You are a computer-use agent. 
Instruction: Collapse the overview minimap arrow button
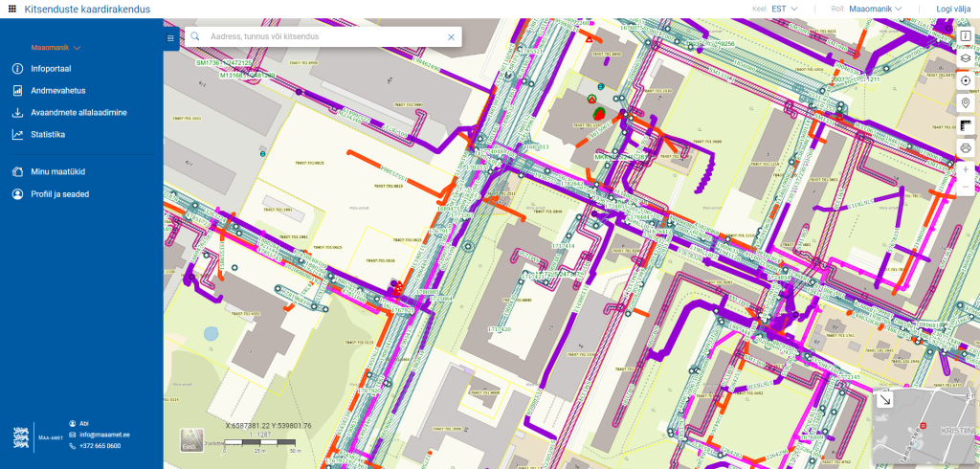[884, 399]
